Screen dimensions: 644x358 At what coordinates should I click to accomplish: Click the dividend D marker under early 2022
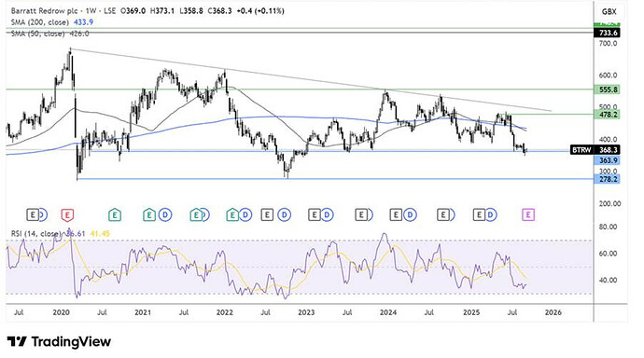pyautogui.click(x=245, y=214)
